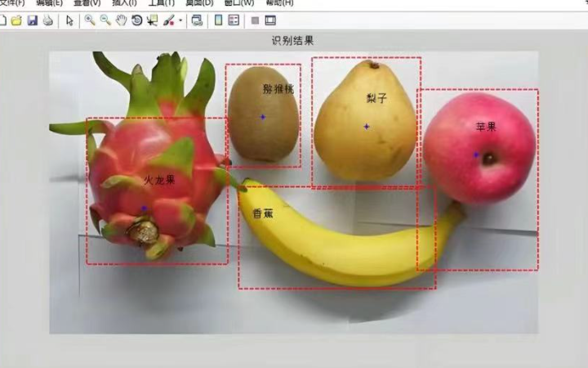Screen dimensions: 588x368
Task: Select the Pan hand tool
Action: pyautogui.click(x=120, y=20)
